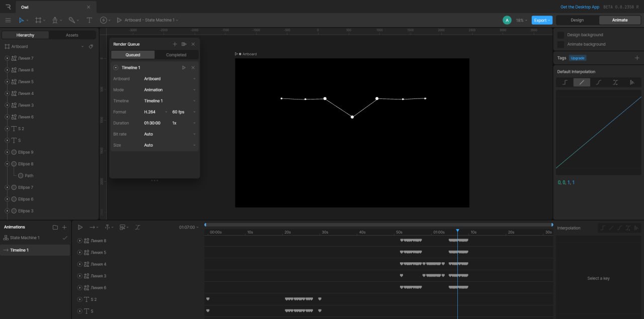Play the timeline animation
644x319 pixels.
click(80, 227)
